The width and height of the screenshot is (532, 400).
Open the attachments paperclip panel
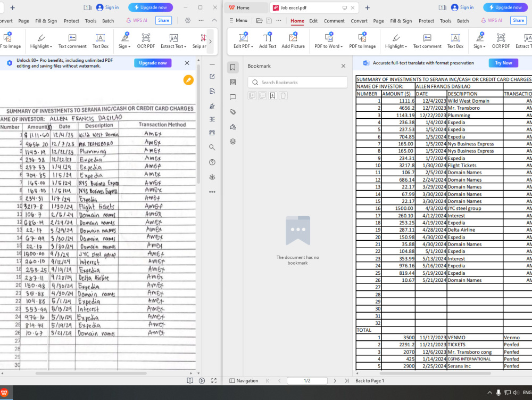tap(233, 112)
